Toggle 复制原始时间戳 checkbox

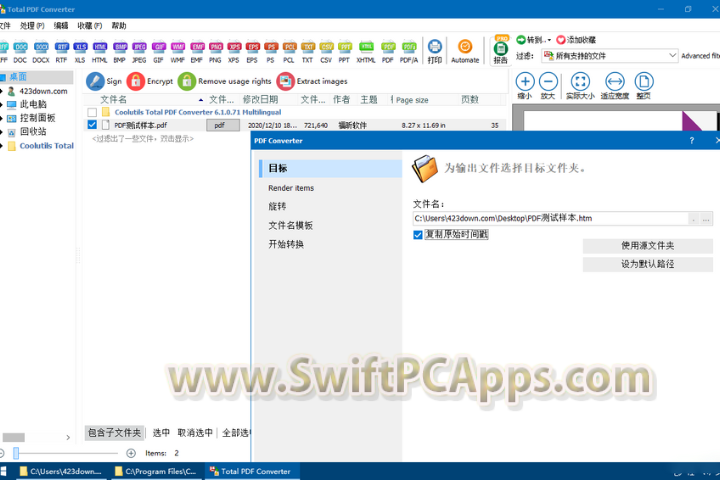pos(417,235)
